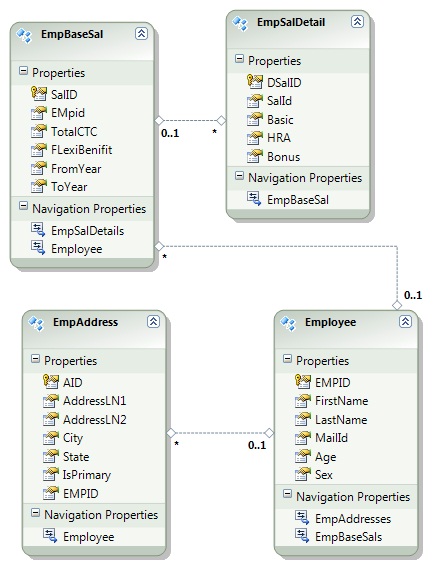Select the EmpSalDetail entity title
This screenshot has width=434, height=564.
pyautogui.click(x=291, y=22)
